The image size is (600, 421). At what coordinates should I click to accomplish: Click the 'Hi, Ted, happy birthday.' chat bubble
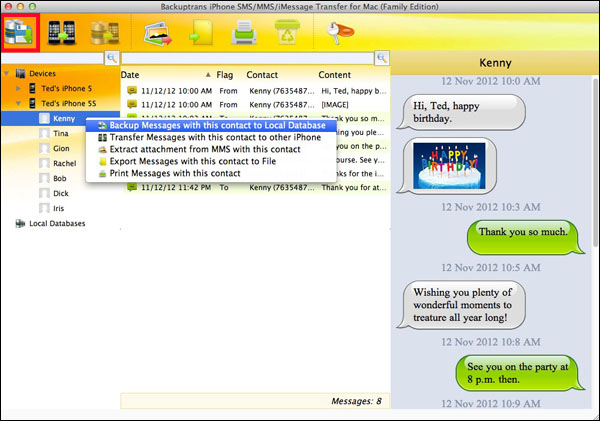pos(461,112)
